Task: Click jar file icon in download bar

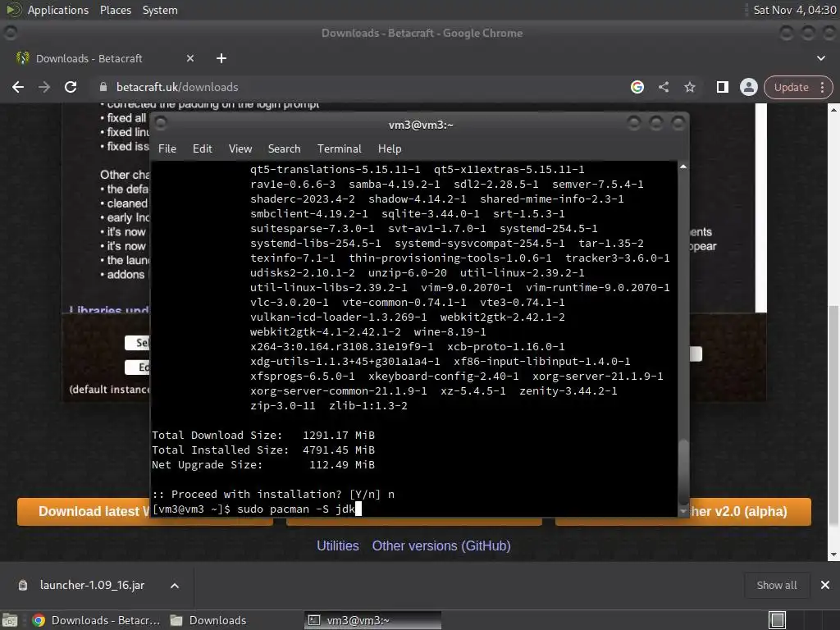Action: click(x=23, y=585)
